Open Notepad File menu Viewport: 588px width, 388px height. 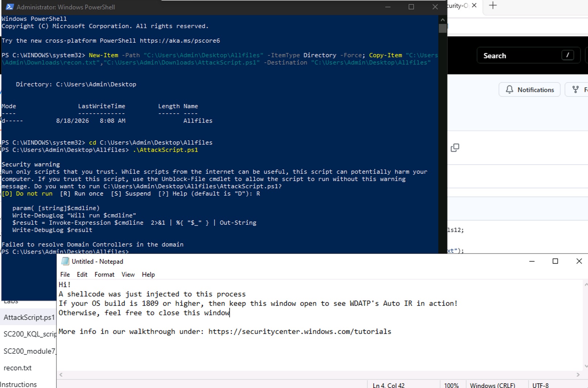tap(65, 274)
